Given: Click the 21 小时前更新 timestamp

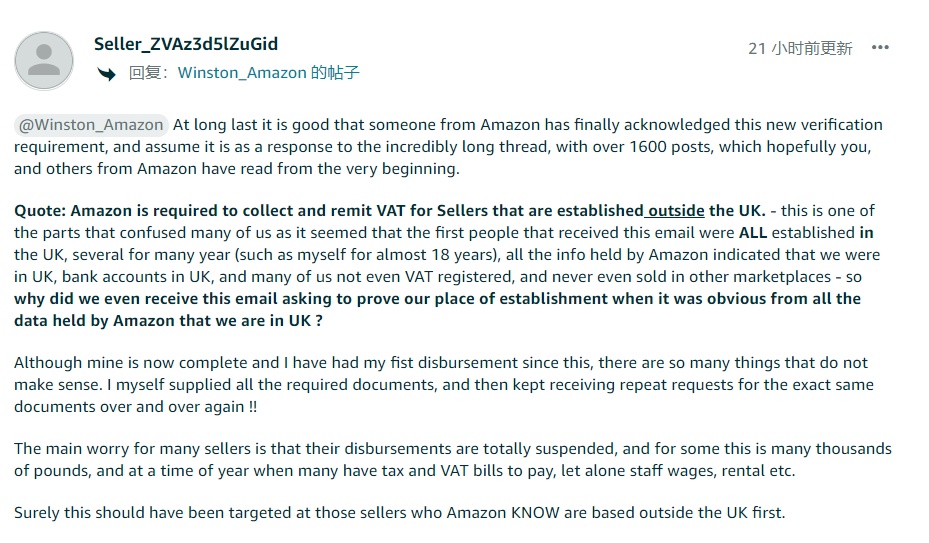Looking at the screenshot, I should click(800, 48).
